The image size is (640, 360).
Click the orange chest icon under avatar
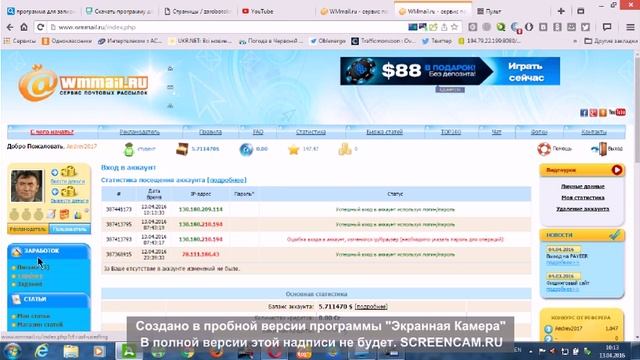(x=64, y=214)
